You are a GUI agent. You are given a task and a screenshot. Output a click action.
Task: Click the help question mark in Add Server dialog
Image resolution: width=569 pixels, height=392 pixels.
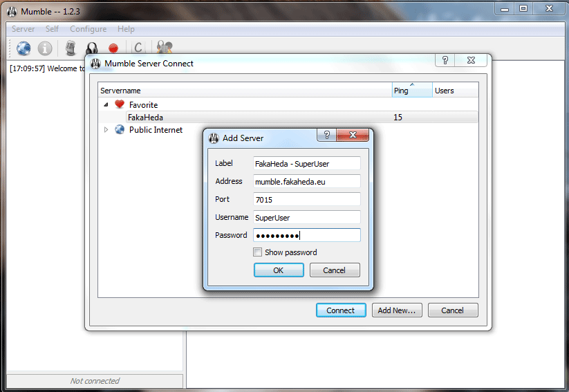tap(326, 135)
